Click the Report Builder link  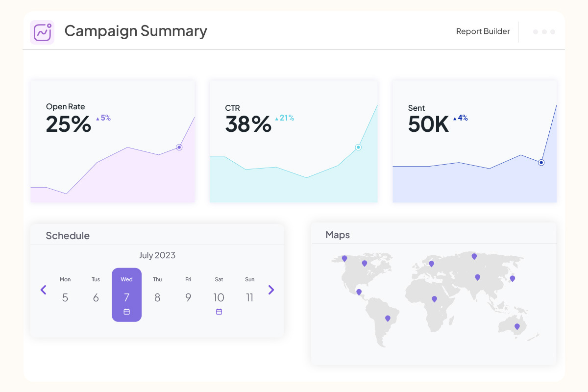coord(483,31)
